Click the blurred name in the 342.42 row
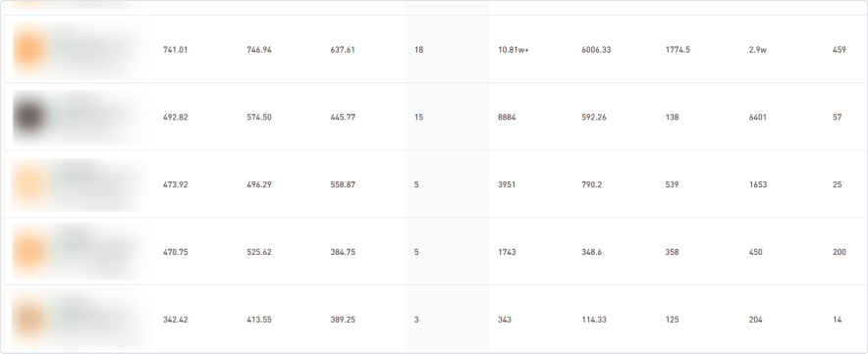Screen dimensions: 868x354 (99, 320)
